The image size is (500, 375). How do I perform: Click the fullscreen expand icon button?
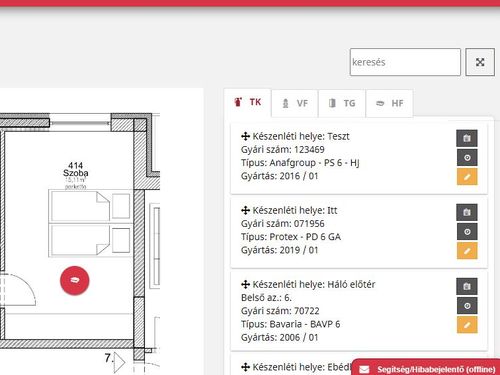tap(480, 62)
